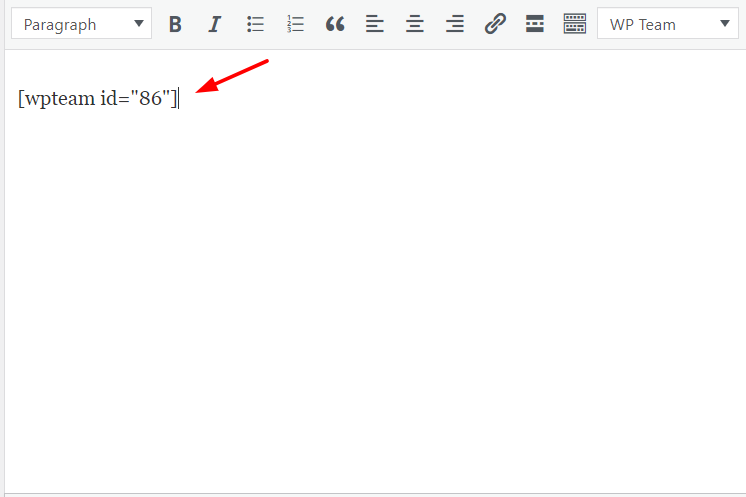
Task: Insert Read More tag
Action: 535,24
